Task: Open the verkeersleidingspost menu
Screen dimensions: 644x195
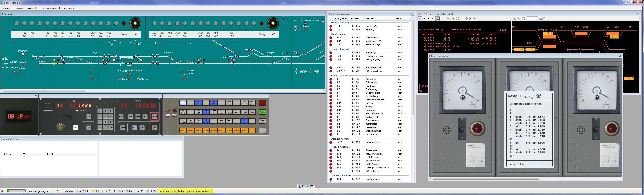Action: [x=50, y=8]
